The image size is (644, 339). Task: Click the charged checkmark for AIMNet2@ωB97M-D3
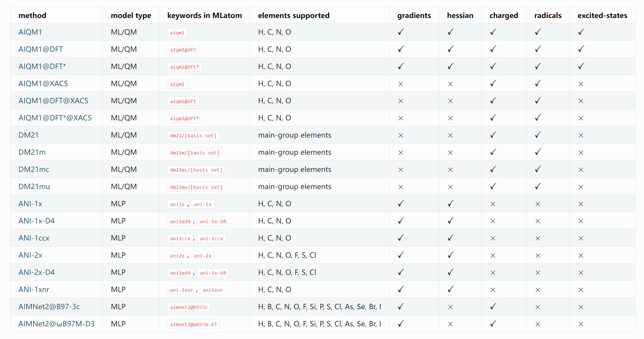(x=493, y=324)
